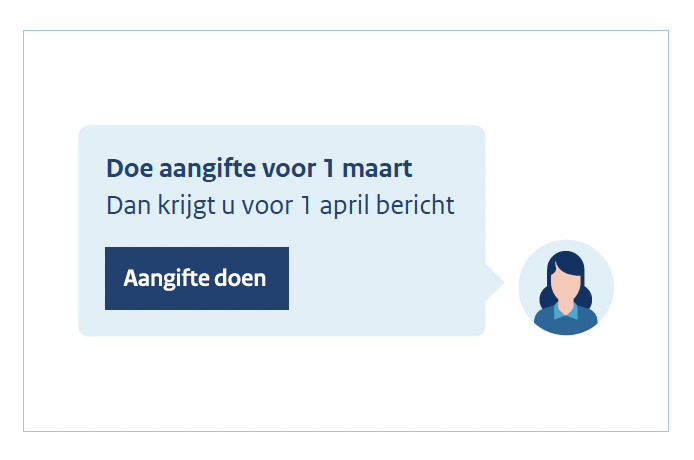Click the word doen on the dark button
Image resolution: width=694 pixels, height=460 pixels.
[x=240, y=278]
